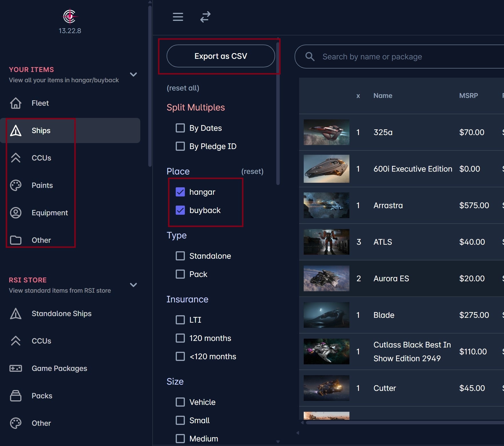Image resolution: width=504 pixels, height=446 pixels.
Task: Click the (reset all) filters link
Action: pos(183,88)
